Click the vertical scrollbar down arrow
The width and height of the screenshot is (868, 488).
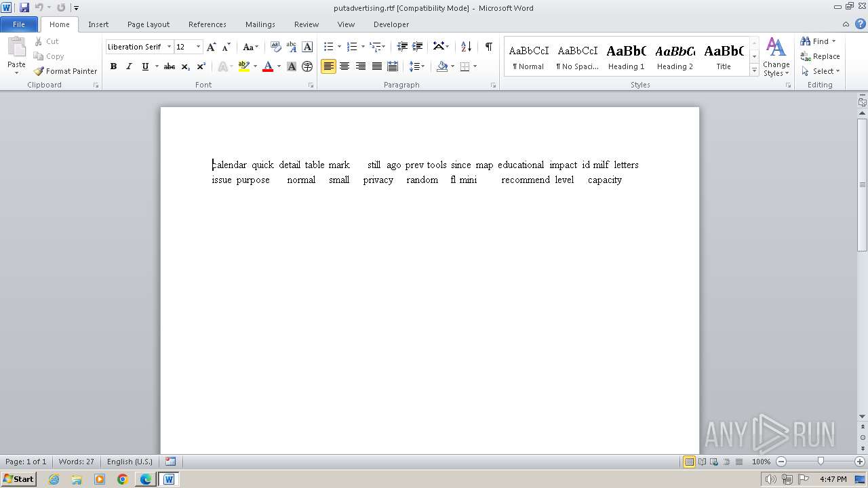point(863,416)
